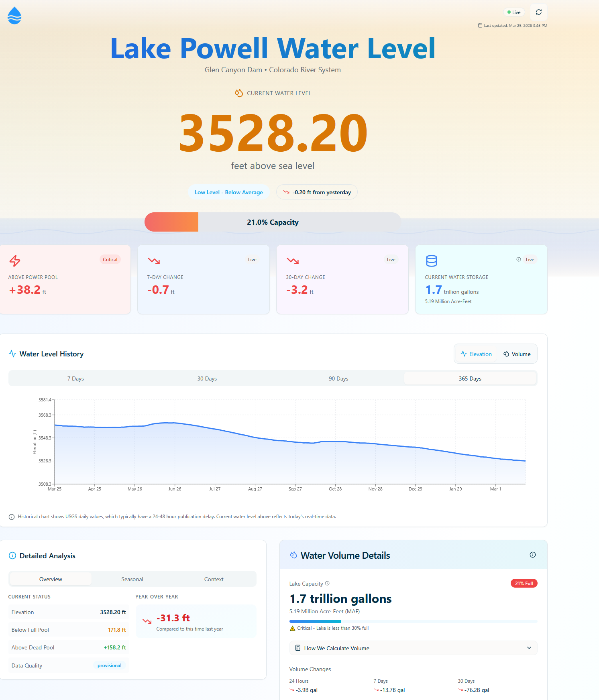The height and width of the screenshot is (700, 599).
Task: Click the info icon in Water Volume Details header
Action: tap(532, 555)
